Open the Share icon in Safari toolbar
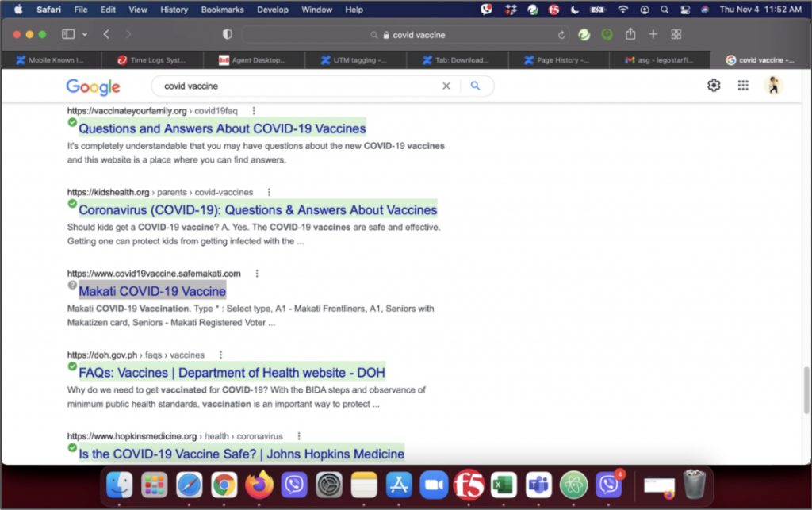The height and width of the screenshot is (510, 812). point(630,35)
